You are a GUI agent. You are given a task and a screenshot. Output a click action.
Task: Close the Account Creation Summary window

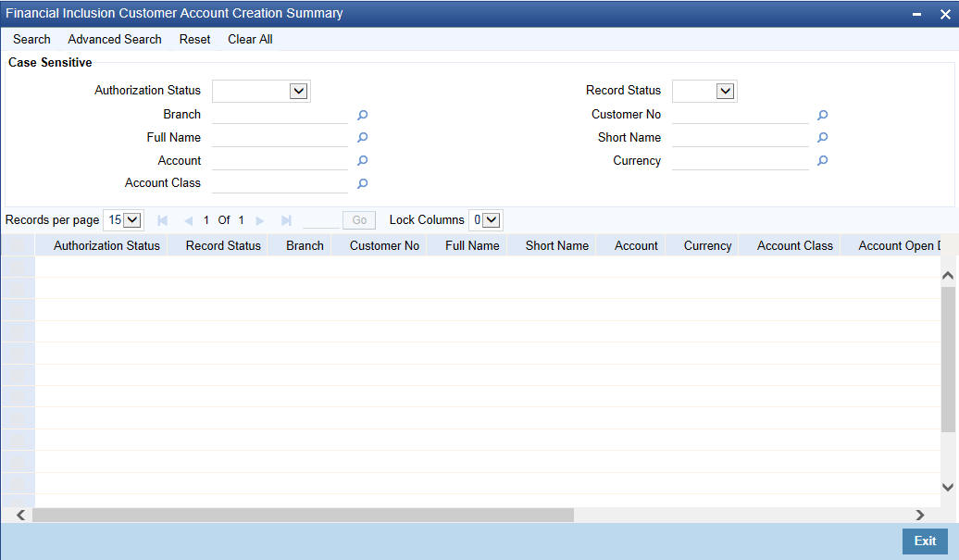pyautogui.click(x=945, y=14)
